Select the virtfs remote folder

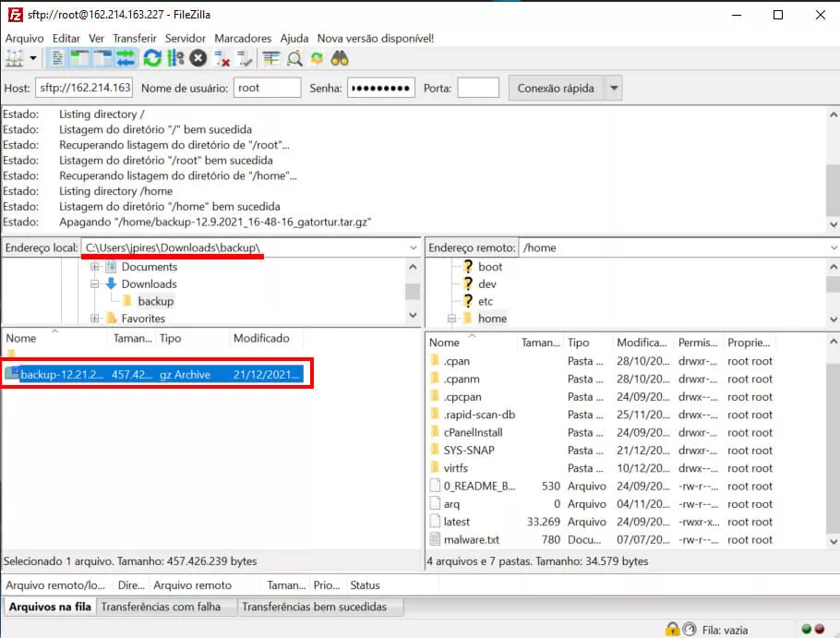[455, 468]
